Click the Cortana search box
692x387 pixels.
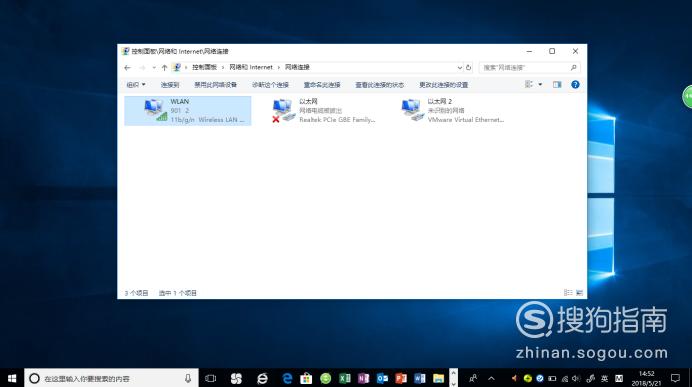click(111, 378)
